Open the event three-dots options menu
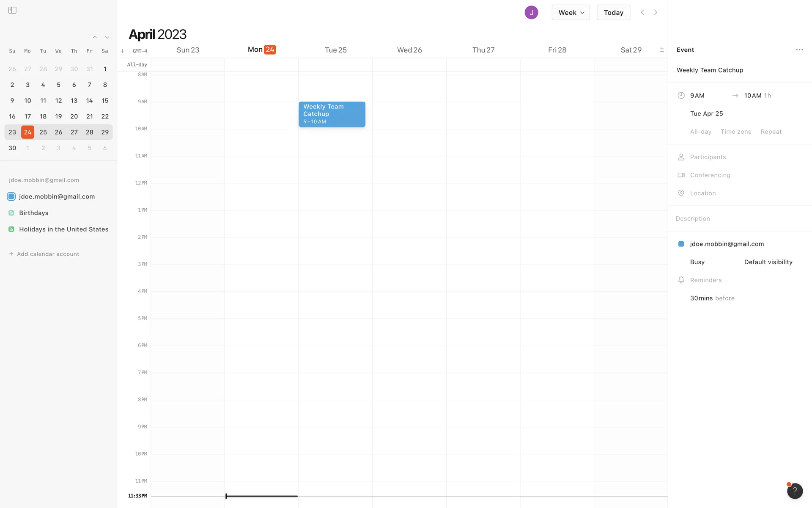The width and height of the screenshot is (812, 508). (799, 50)
